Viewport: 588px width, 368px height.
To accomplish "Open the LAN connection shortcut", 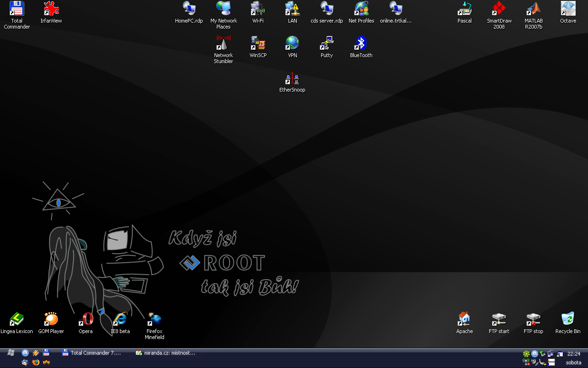I will click(x=292, y=12).
